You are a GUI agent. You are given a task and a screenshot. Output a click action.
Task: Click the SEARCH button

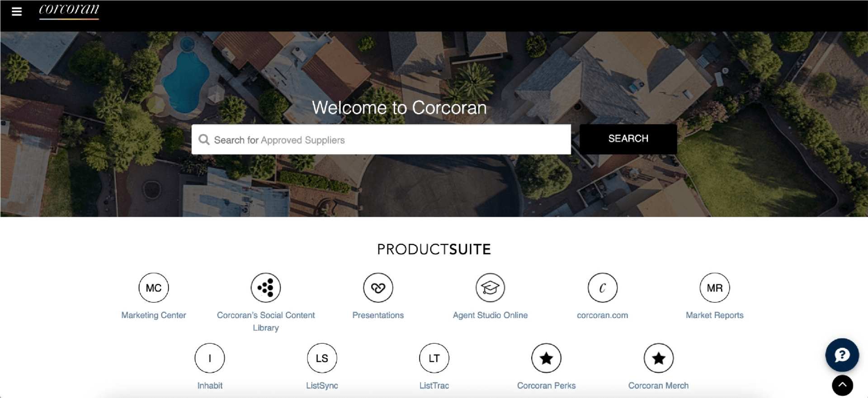(x=628, y=139)
